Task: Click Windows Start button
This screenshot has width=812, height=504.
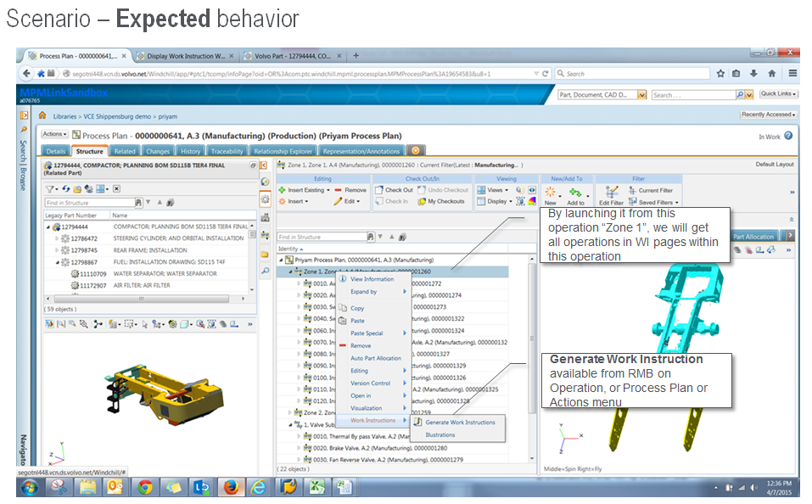Action: (x=30, y=487)
